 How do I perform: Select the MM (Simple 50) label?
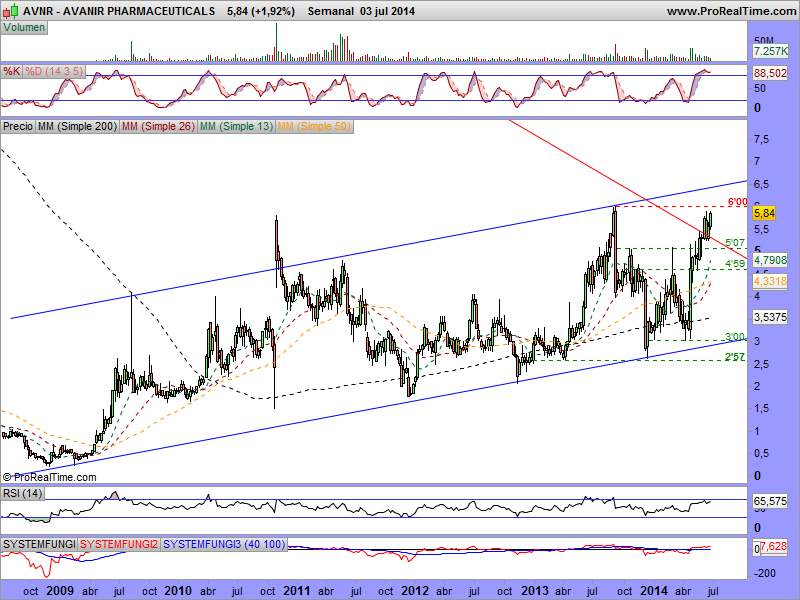pos(314,126)
